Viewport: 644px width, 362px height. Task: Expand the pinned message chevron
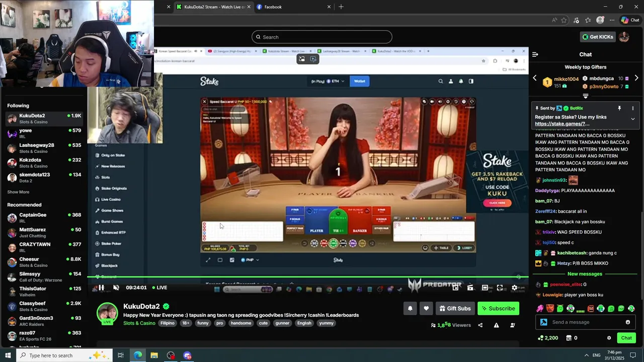coord(633,119)
